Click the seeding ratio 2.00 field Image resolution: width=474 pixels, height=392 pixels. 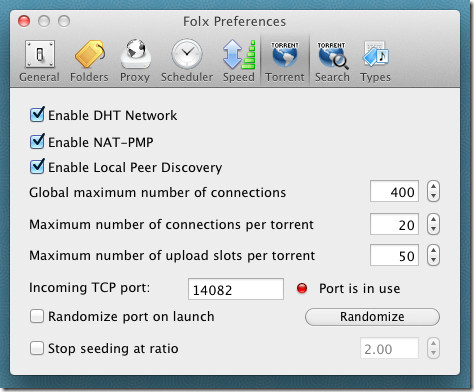[389, 348]
